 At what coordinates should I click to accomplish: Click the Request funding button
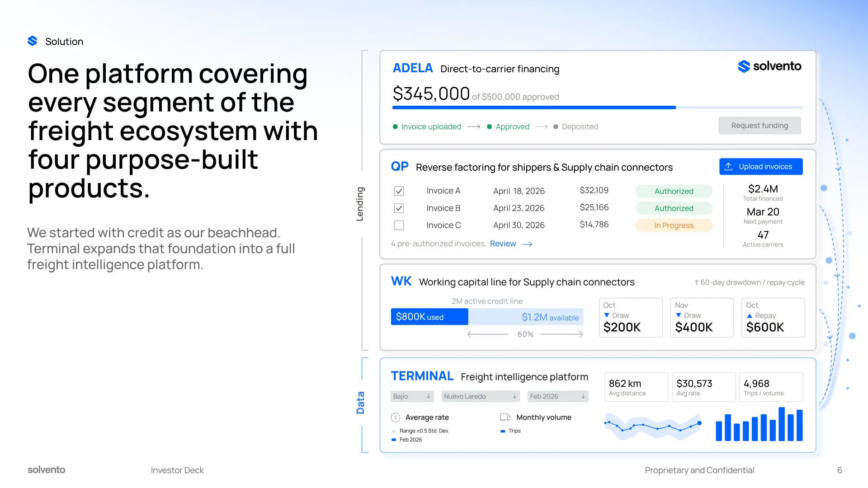[759, 126]
